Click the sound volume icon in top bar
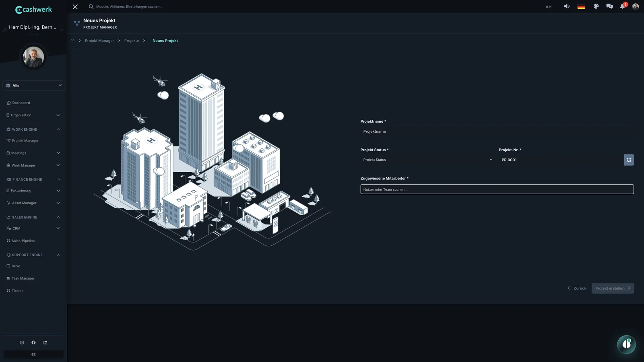This screenshot has width=644, height=362. click(566, 6)
